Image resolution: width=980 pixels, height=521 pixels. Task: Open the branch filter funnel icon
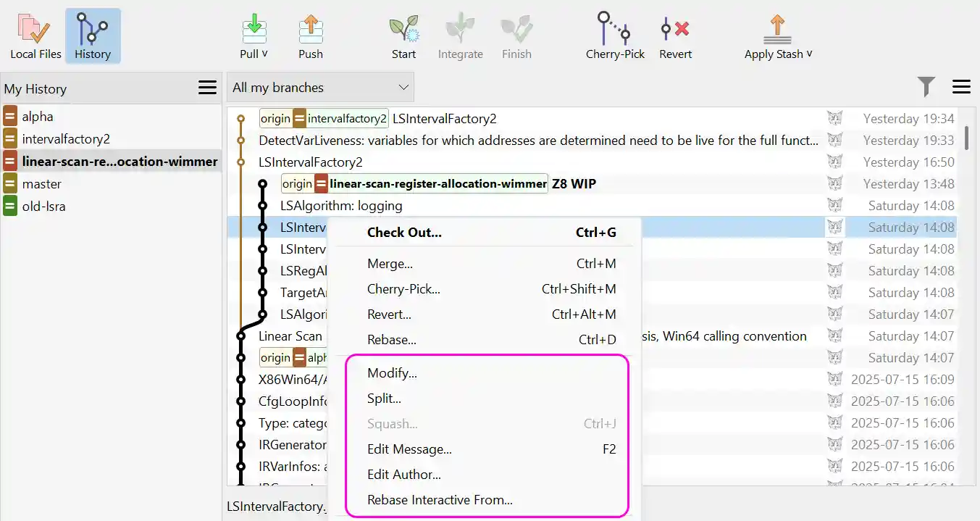click(x=926, y=86)
